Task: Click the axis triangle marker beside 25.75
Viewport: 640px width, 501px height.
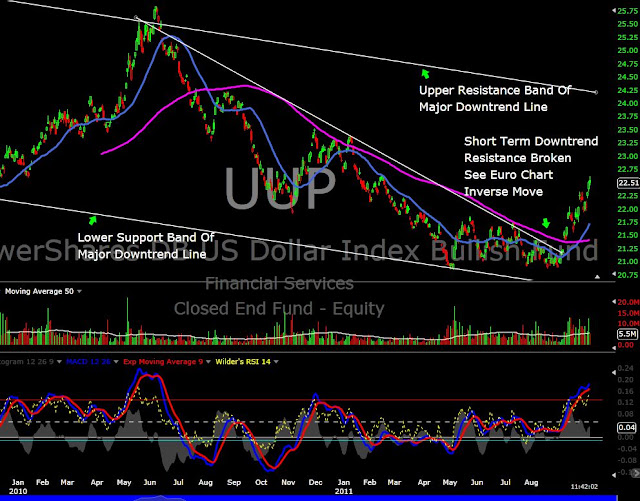Action: click(614, 11)
